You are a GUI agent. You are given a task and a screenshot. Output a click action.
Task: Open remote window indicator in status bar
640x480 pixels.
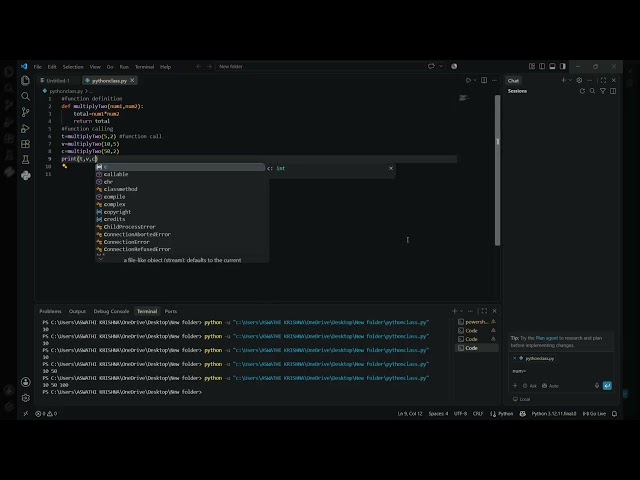click(26, 413)
